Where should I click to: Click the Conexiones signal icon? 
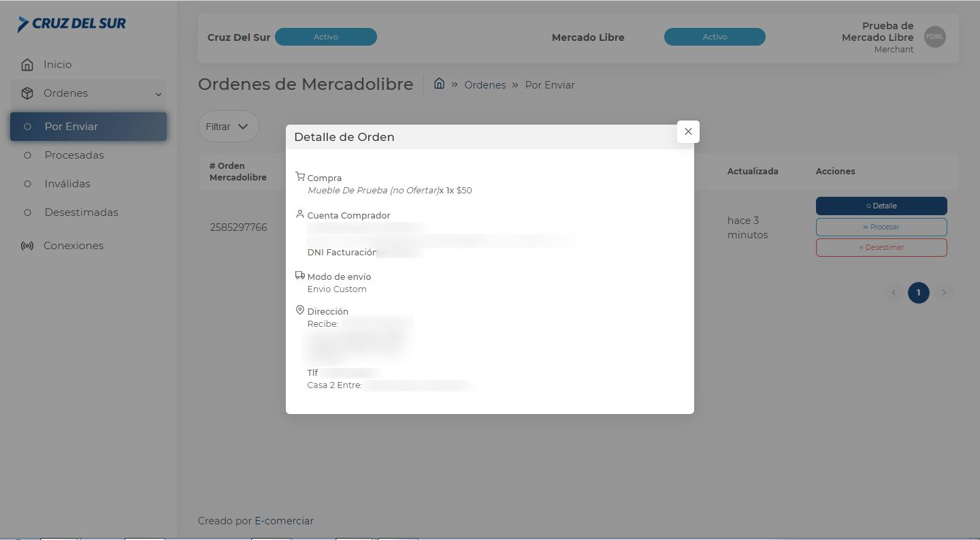(x=27, y=246)
